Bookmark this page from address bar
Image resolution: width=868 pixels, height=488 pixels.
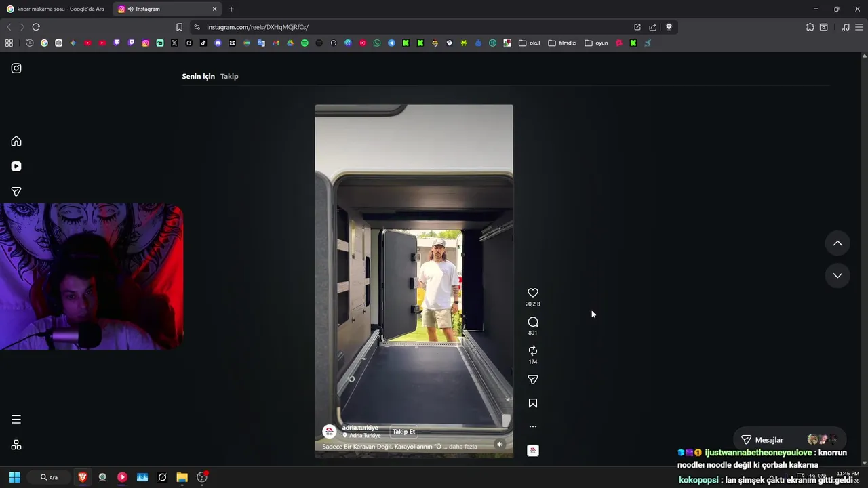[179, 27]
